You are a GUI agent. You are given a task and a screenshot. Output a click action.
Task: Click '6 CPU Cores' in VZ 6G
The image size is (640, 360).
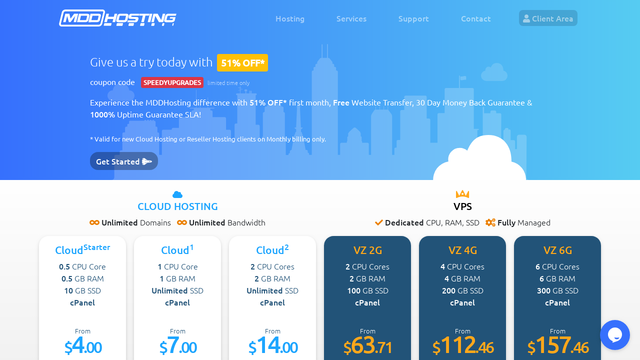[x=558, y=267]
